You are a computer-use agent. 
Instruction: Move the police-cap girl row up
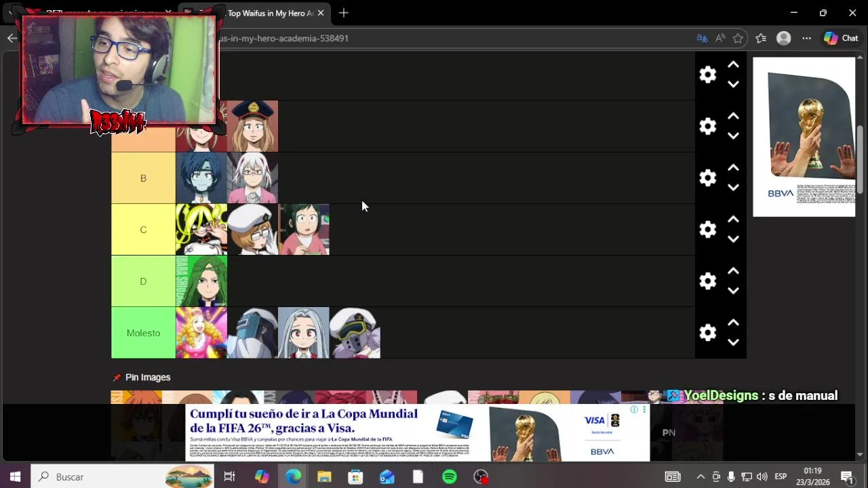tap(733, 116)
